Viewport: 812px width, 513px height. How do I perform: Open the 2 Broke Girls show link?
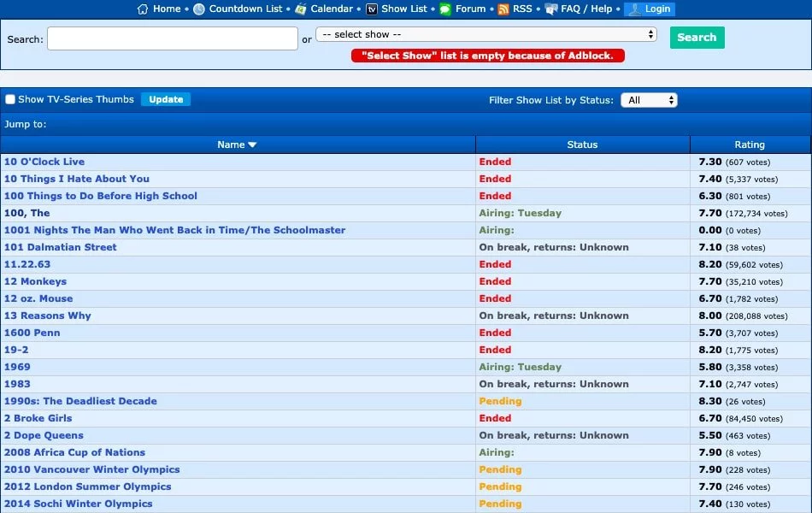point(38,418)
